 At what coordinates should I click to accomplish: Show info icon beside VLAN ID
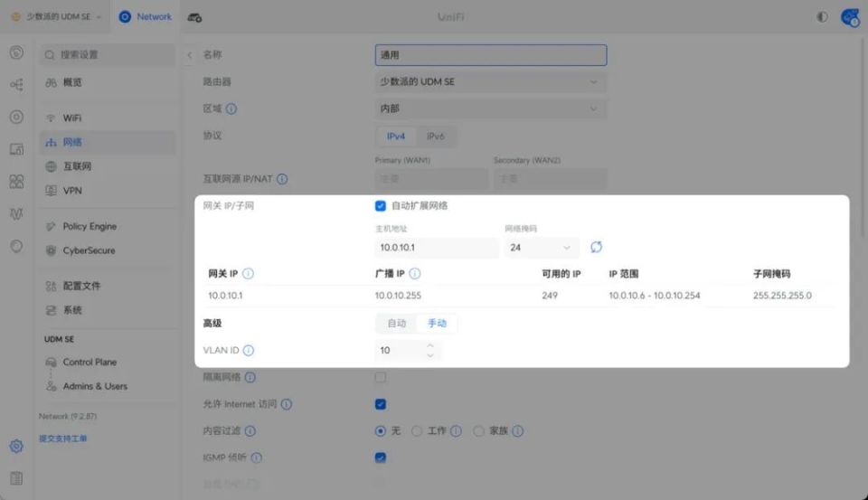(x=249, y=350)
